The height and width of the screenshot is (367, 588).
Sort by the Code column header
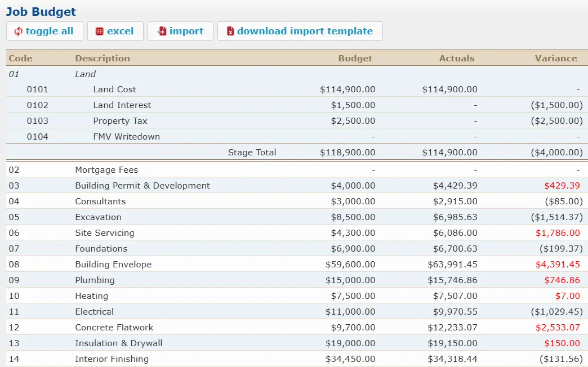coord(21,58)
